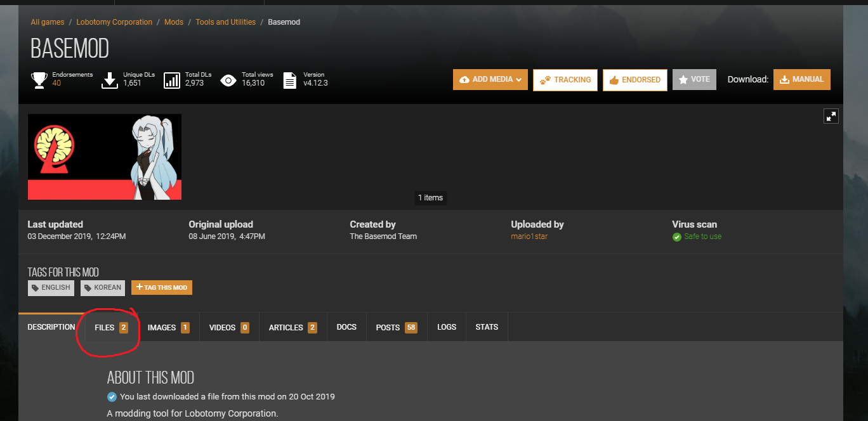868x421 pixels.
Task: Open the Articles tab
Action: (x=293, y=327)
